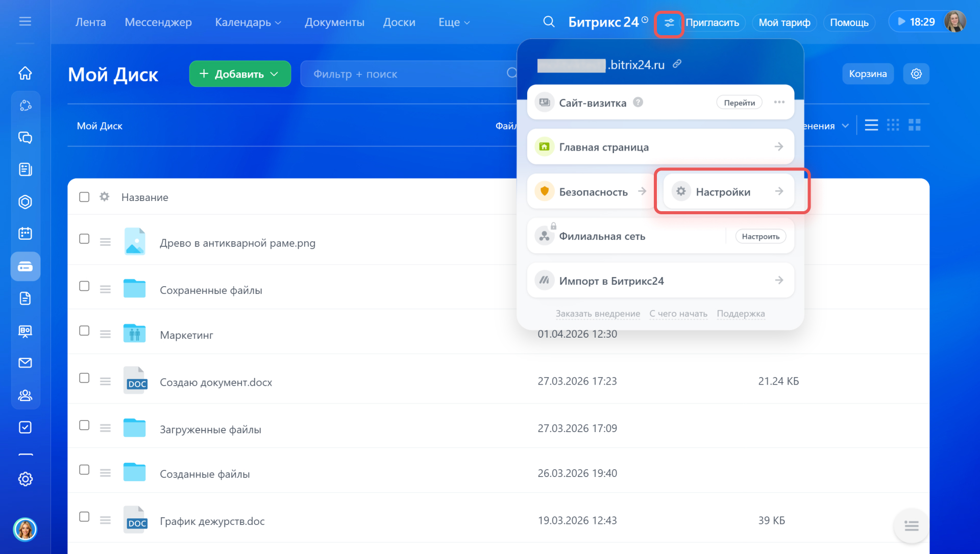Toggle the select-all checkbox beside Название

pos(84,197)
